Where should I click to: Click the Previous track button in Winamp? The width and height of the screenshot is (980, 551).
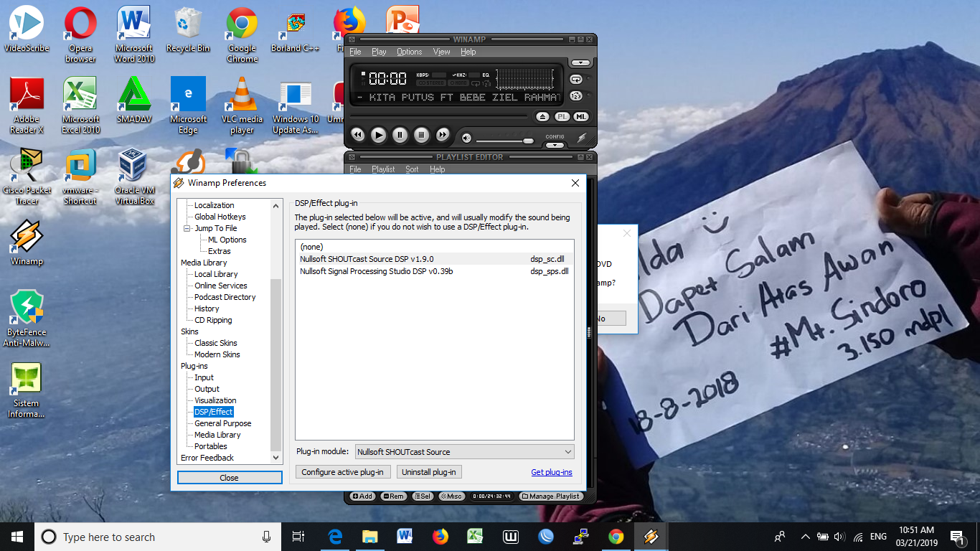357,135
